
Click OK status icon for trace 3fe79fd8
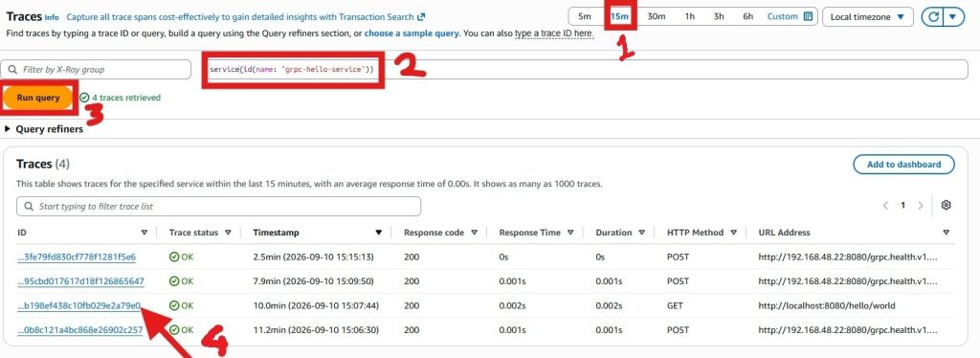(174, 257)
